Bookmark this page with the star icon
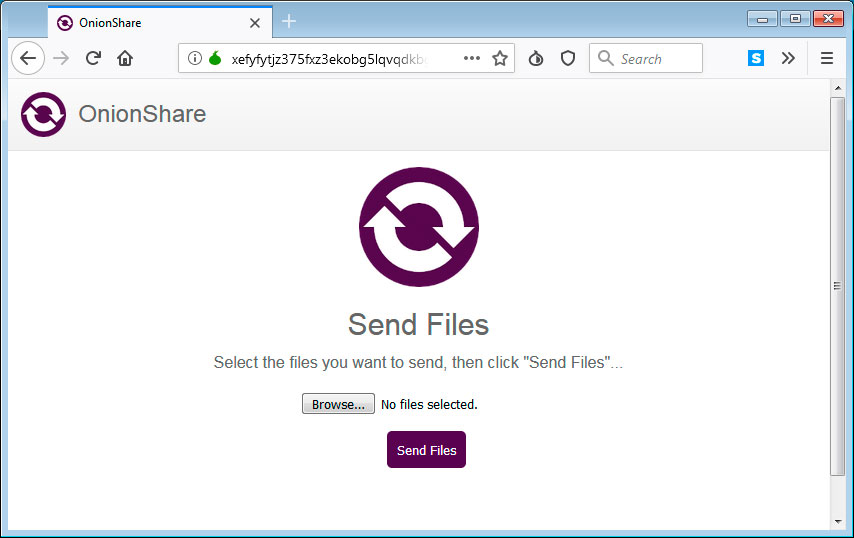Image resolution: width=854 pixels, height=538 pixels. [x=499, y=58]
